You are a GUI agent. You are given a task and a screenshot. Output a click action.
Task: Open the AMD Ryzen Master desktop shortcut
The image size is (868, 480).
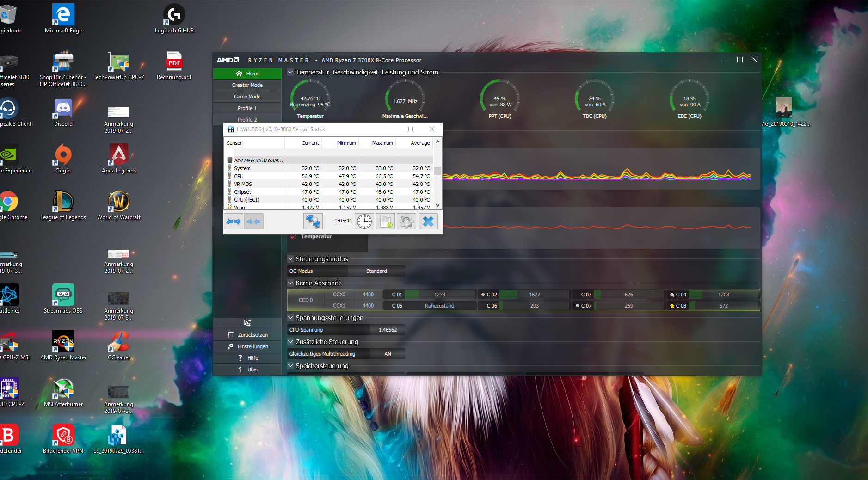[x=63, y=346]
